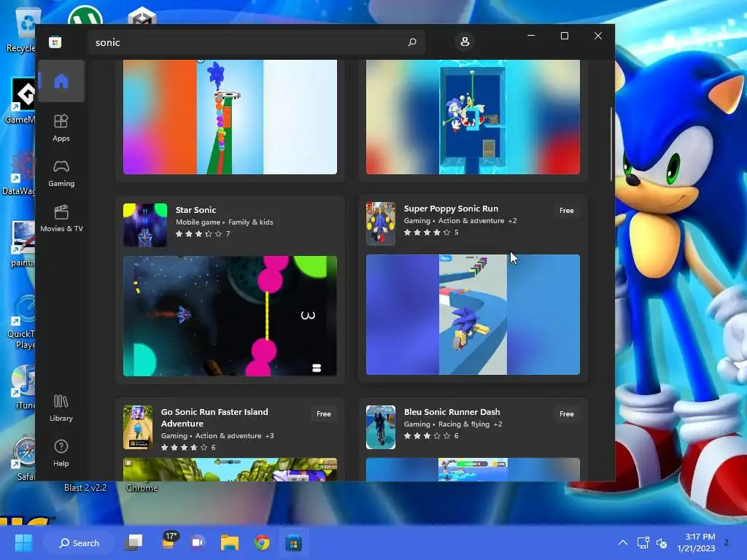
Task: Open the clock showing 3:17 PM
Action: tap(696, 542)
